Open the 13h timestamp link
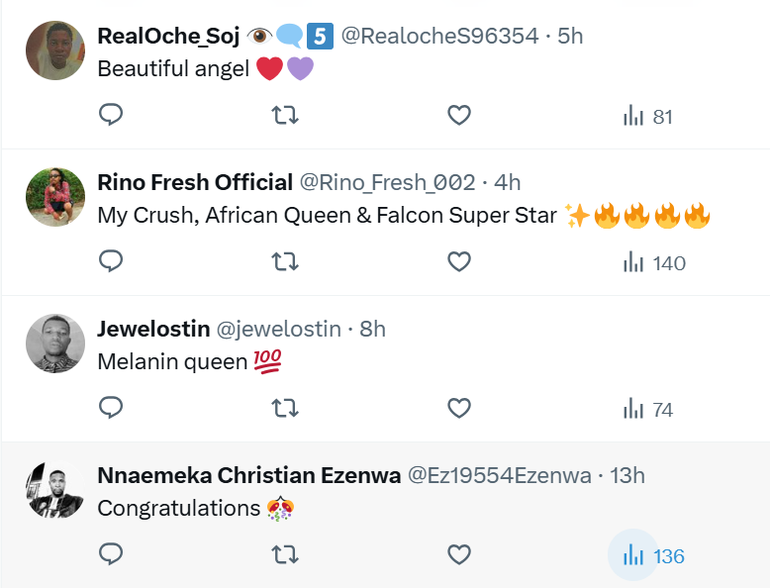 coord(627,475)
